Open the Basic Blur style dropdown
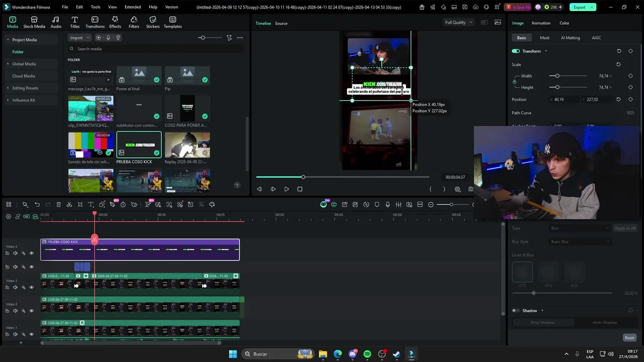The height and width of the screenshot is (362, 644). [x=580, y=242]
